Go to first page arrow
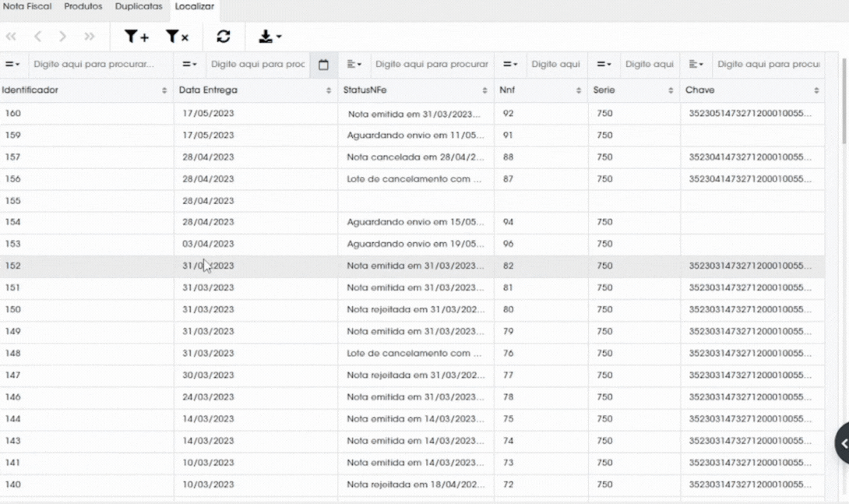Image resolution: width=849 pixels, height=504 pixels. coord(11,37)
